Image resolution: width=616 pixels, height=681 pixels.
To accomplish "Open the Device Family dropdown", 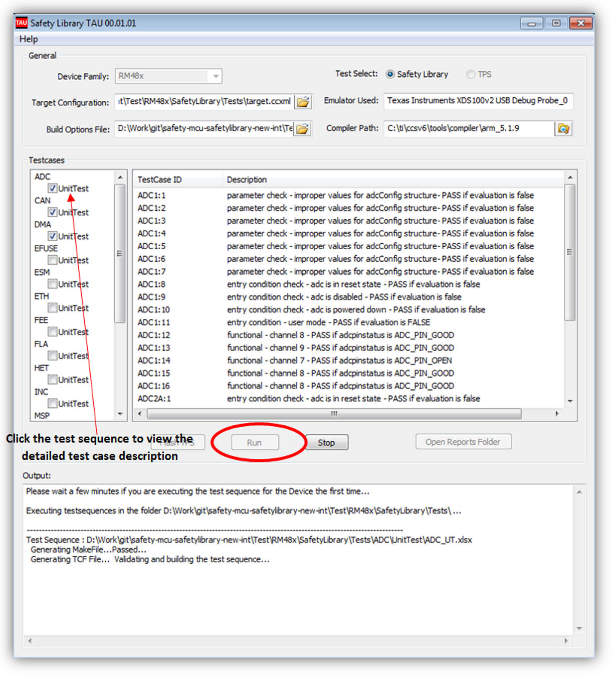I will point(216,76).
